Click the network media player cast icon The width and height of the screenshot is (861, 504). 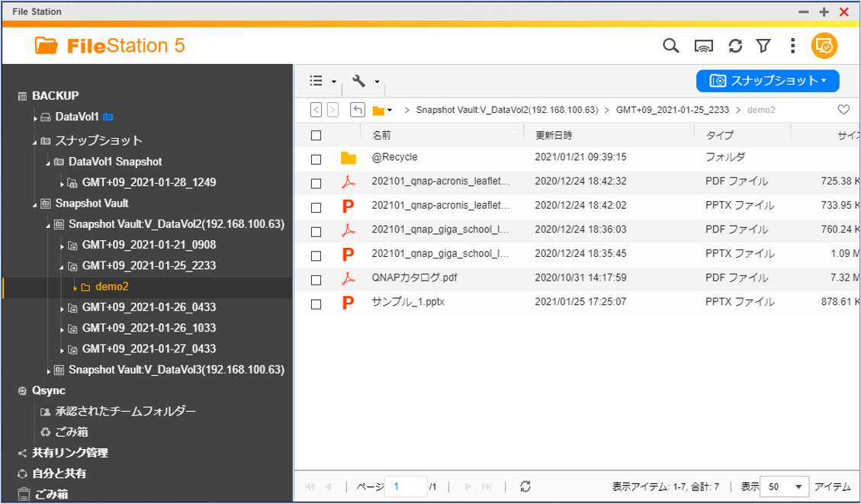[x=703, y=46]
